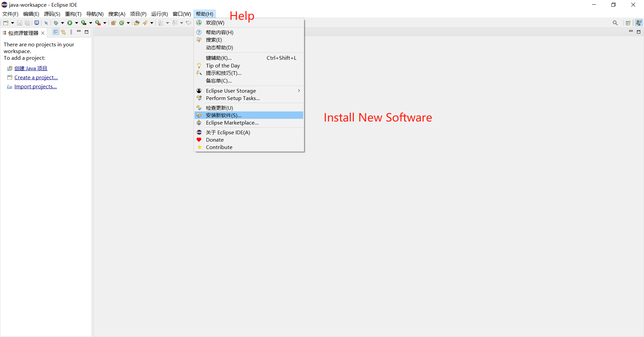644x337 pixels.
Task: Maximize the editor area
Action: click(x=639, y=32)
